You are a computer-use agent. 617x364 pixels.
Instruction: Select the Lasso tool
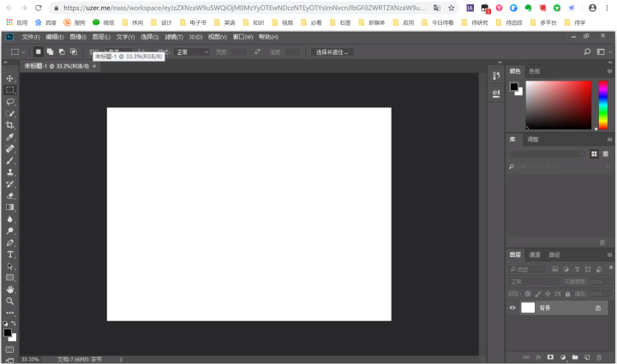(x=10, y=101)
